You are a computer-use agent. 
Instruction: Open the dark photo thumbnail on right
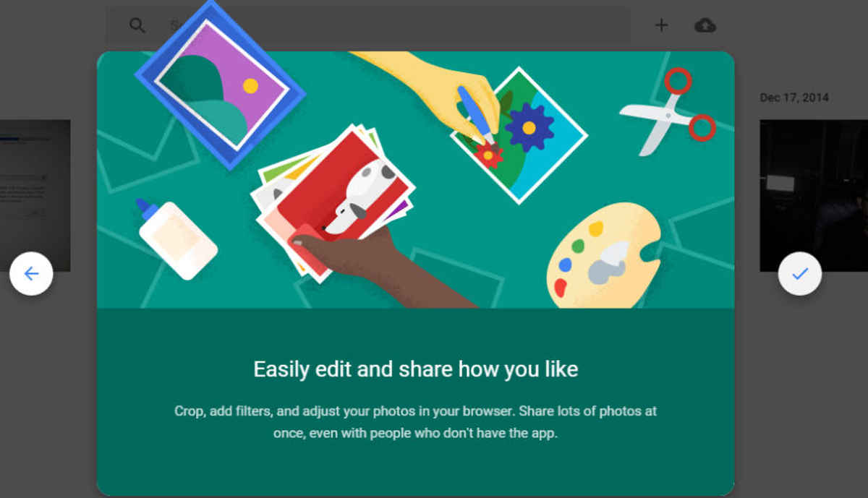pos(814,195)
